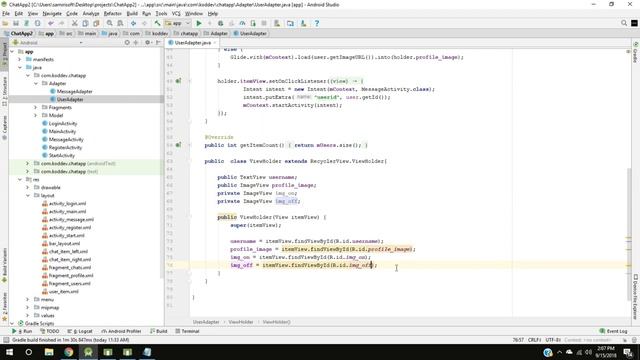Toggle tool window quick-access button in status bar

tap(6, 340)
